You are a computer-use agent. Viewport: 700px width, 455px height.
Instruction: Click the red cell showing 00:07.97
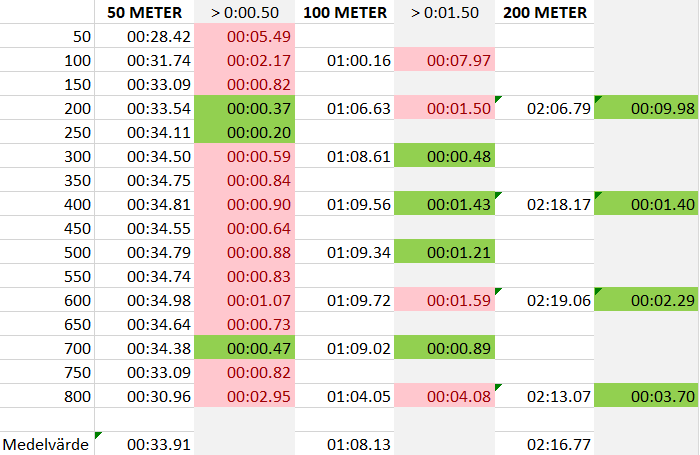pos(445,61)
